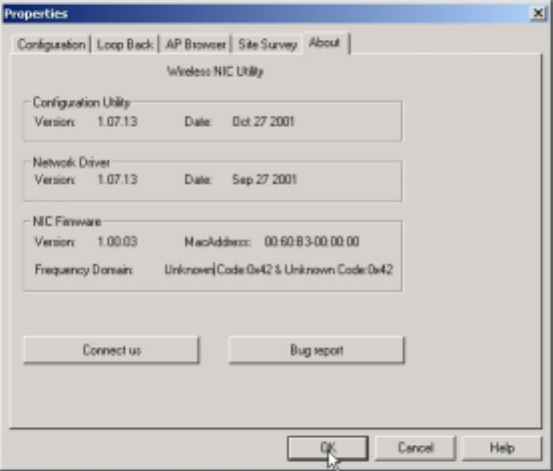Select Configuration Utility date Oct 27 2001
The image size is (553, 471).
[x=263, y=122]
